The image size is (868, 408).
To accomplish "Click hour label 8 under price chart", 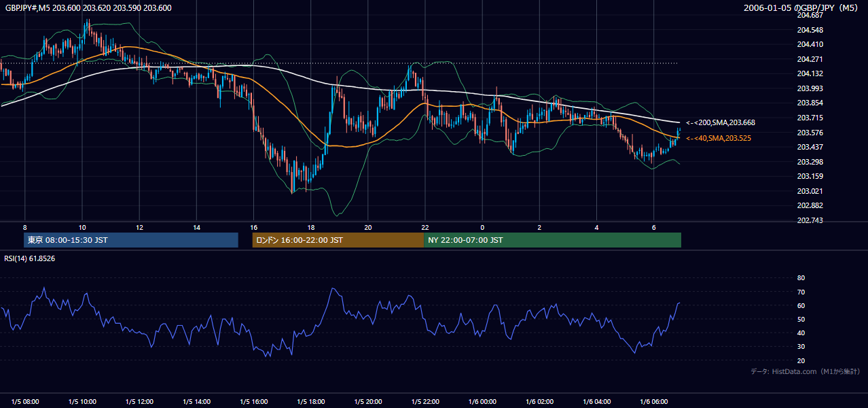I will [25, 227].
